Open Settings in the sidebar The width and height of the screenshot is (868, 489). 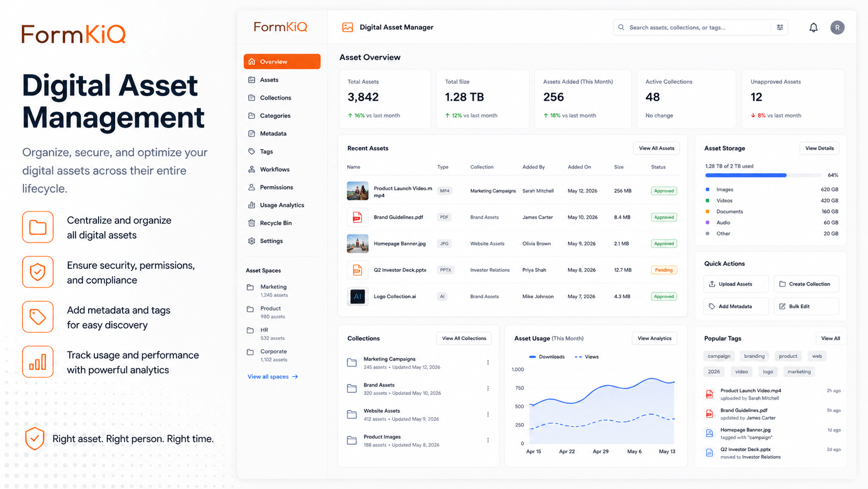tap(282, 241)
